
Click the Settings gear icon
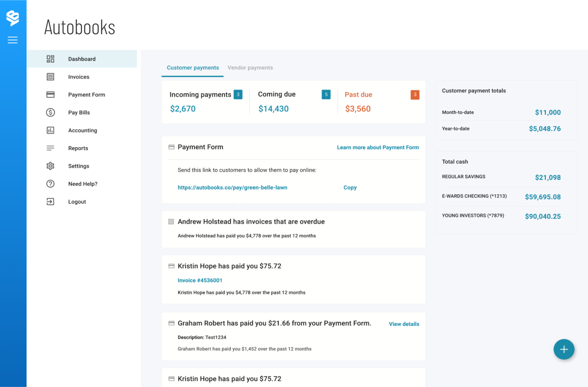(x=51, y=166)
